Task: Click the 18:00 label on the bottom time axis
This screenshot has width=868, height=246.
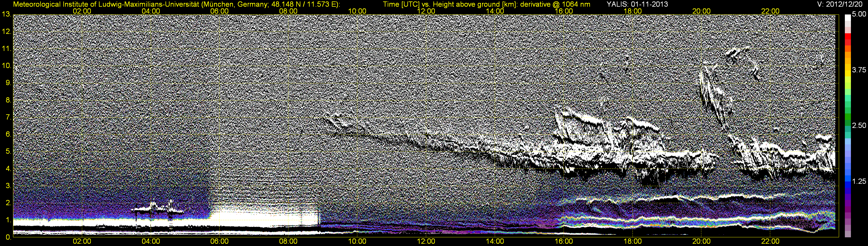Action: pos(632,242)
